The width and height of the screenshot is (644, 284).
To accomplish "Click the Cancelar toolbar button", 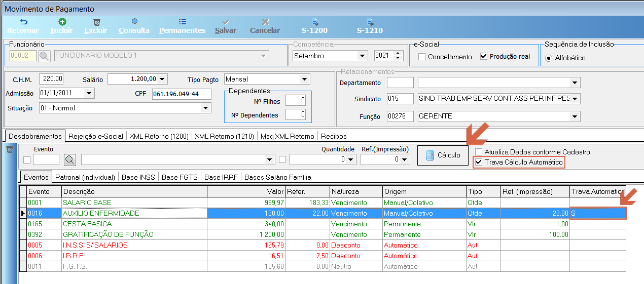I will click(265, 26).
